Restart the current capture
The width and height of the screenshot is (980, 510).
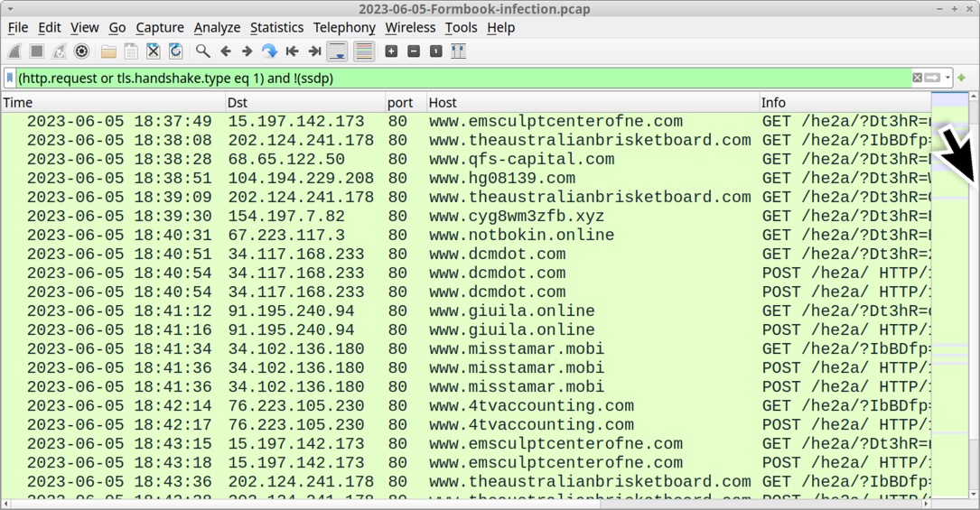coord(59,51)
